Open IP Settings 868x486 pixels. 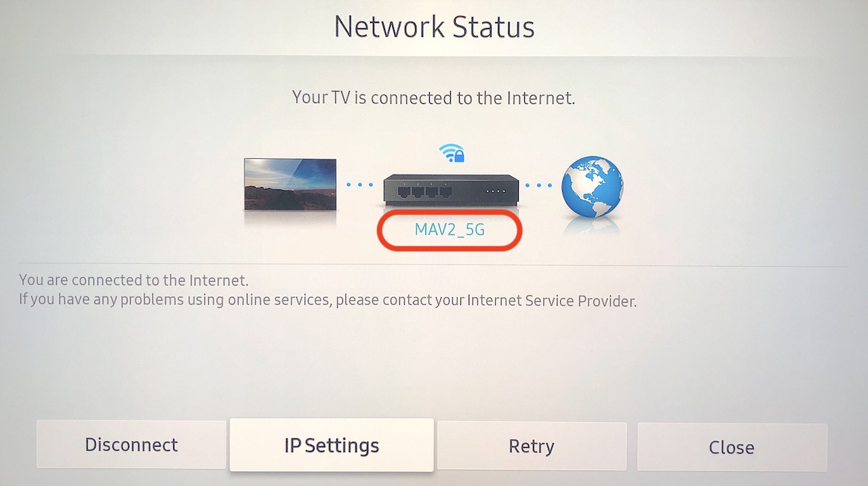tap(332, 445)
